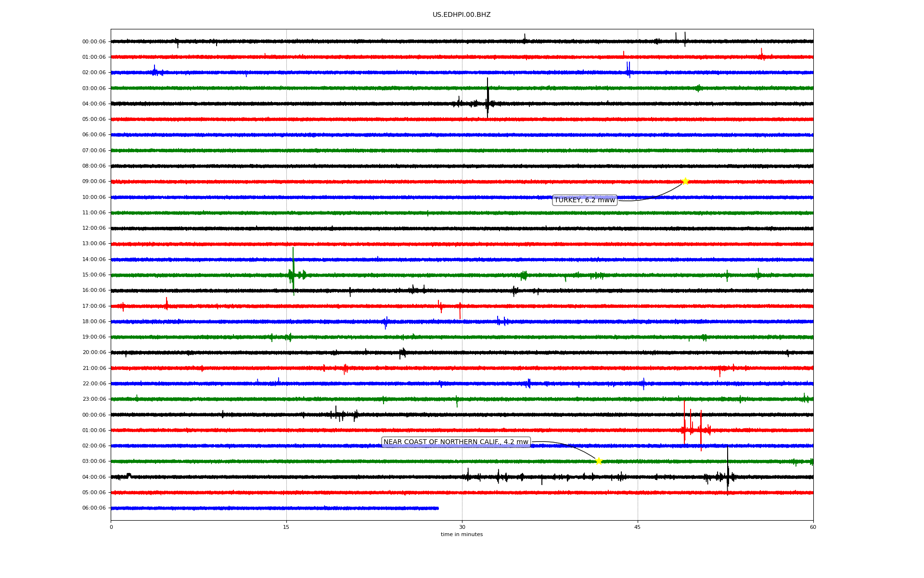Click the "time in minutes" axis label

[x=462, y=535]
